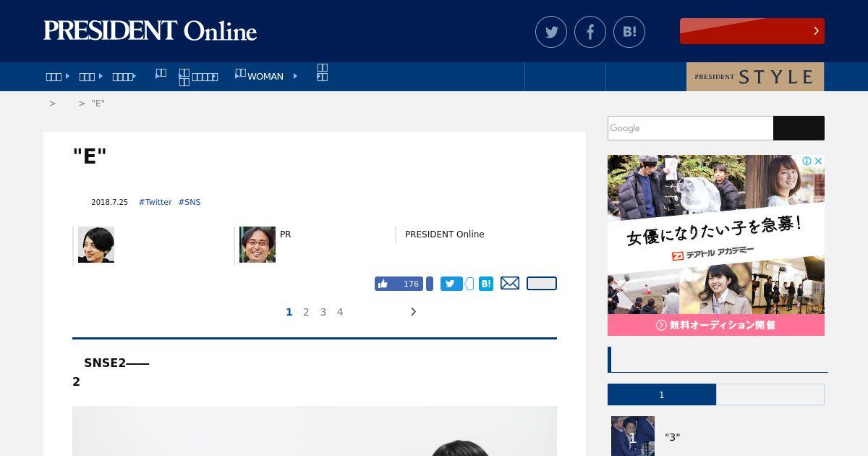This screenshot has width=868, height=456.
Task: Click the "E" breadcrumb item
Action: click(x=98, y=104)
